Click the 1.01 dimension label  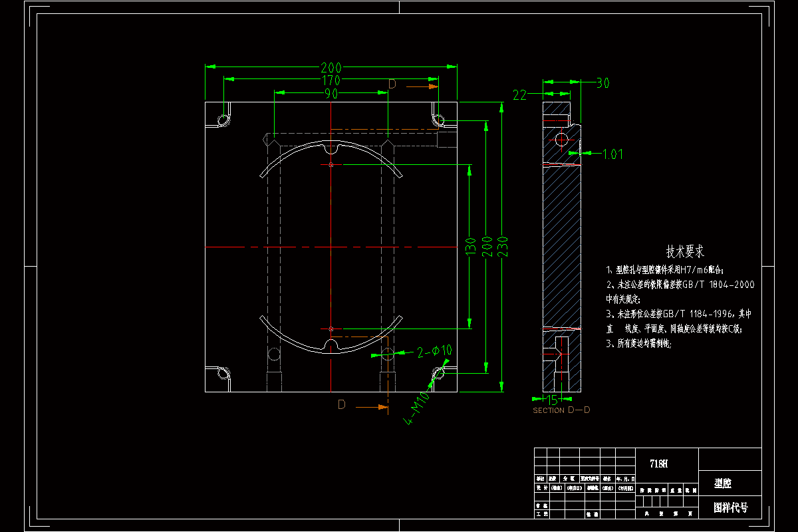(x=612, y=154)
